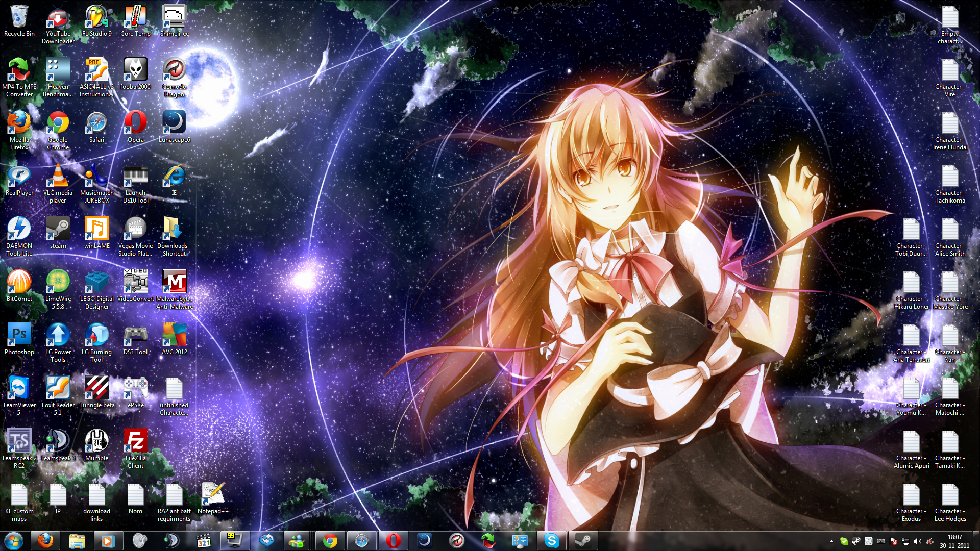Click LG Power Tools desktop icon

coord(58,342)
